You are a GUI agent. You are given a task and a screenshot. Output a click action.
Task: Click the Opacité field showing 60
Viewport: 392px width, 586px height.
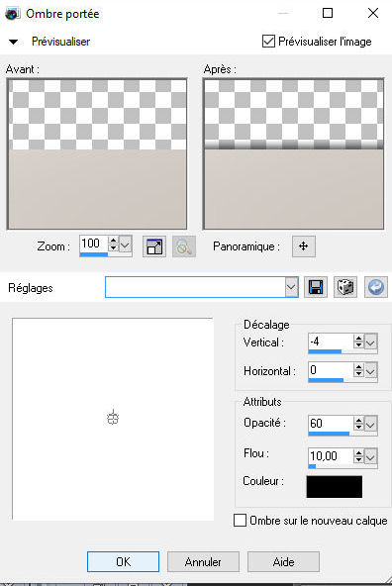pos(331,424)
